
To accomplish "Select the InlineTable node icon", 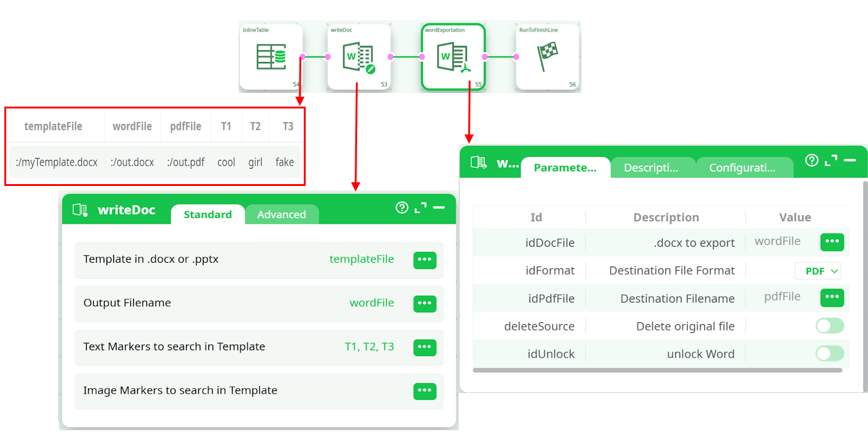I will click(x=271, y=57).
